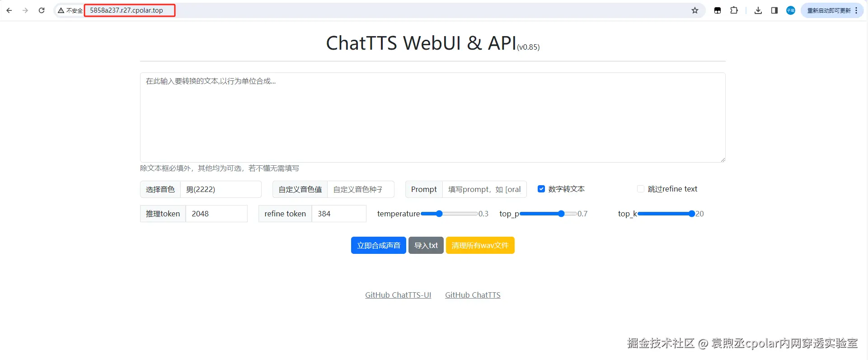Click the top_k value 20
Image resolution: width=868 pixels, height=360 pixels.
coord(699,214)
